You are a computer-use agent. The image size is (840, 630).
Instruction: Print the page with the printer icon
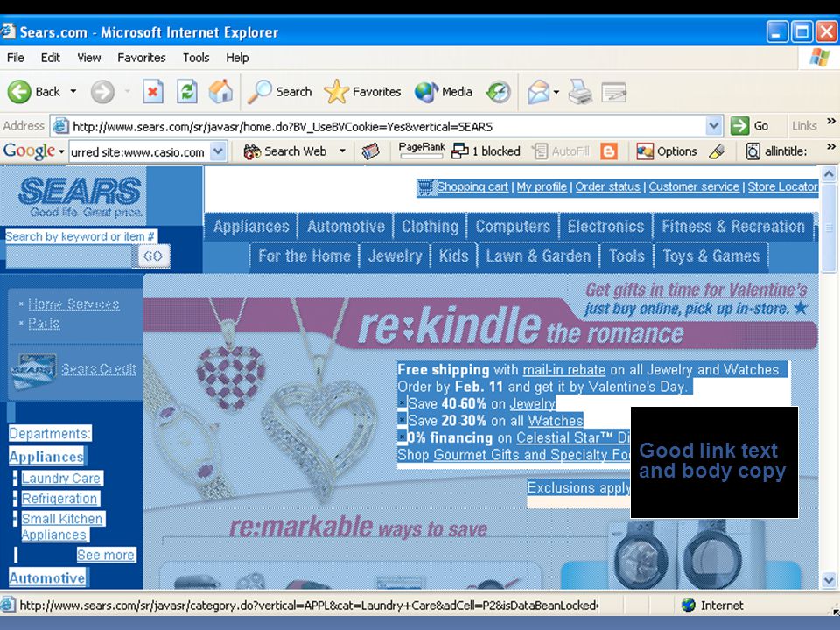(580, 92)
